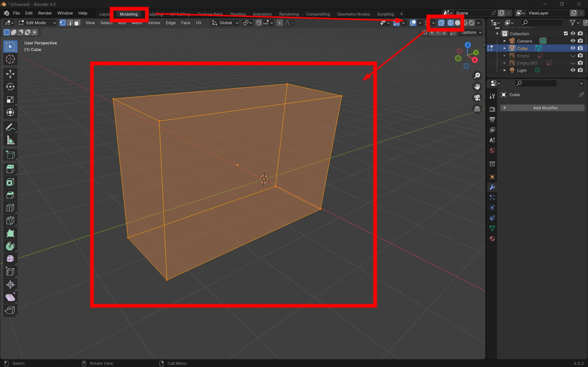The height and width of the screenshot is (367, 588).
Task: Open the Options button in the viewport header
Action: 471,33
